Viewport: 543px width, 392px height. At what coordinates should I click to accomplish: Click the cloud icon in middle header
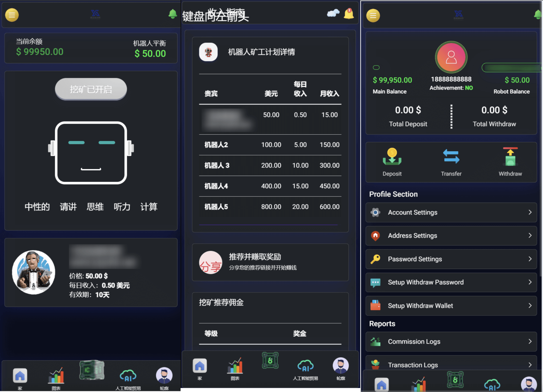click(x=333, y=13)
